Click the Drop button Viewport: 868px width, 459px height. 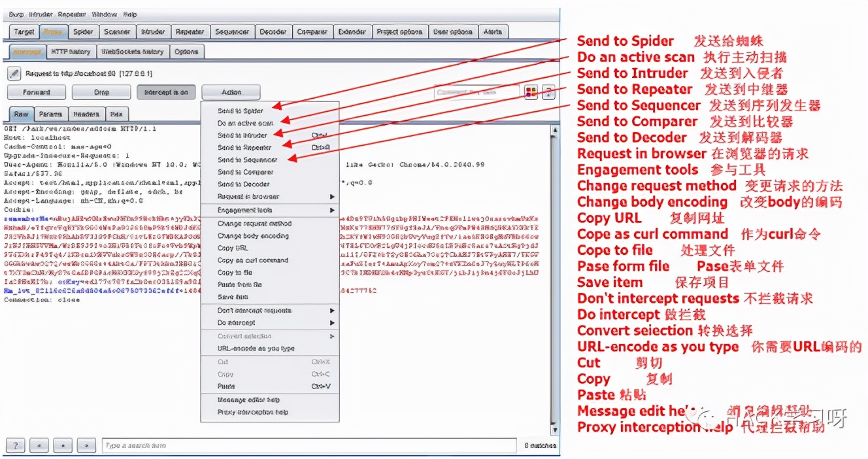click(x=101, y=92)
